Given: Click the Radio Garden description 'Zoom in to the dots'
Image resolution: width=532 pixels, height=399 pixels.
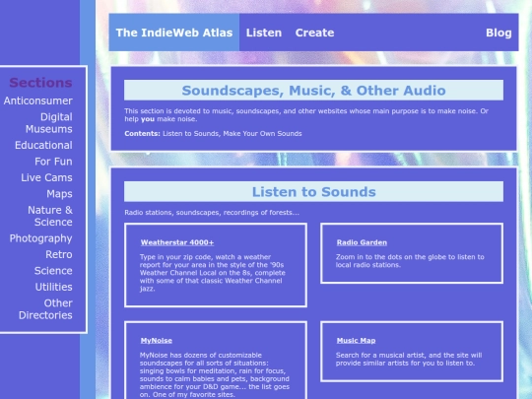Looking at the screenshot, I should (x=410, y=261).
